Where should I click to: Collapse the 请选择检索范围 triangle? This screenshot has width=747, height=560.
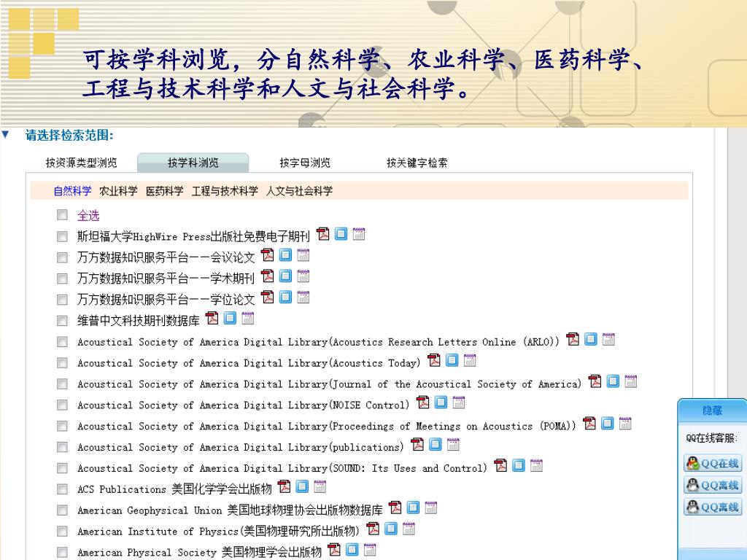click(5, 135)
